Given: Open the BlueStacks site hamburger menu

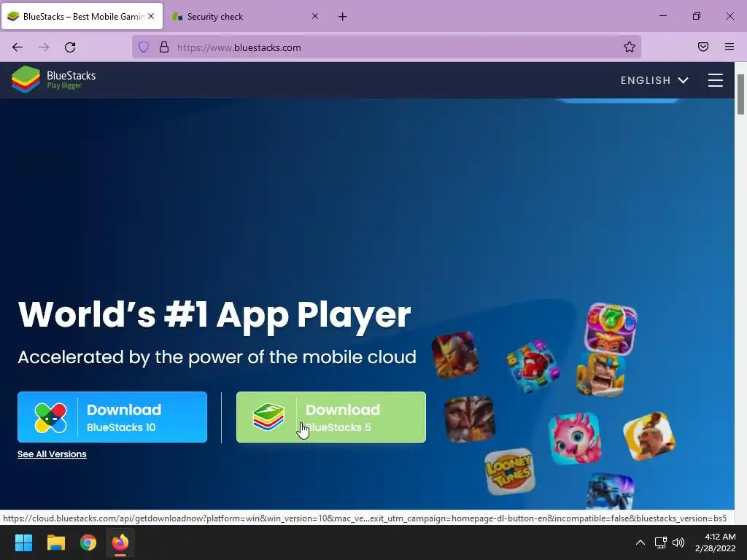Looking at the screenshot, I should tap(716, 80).
